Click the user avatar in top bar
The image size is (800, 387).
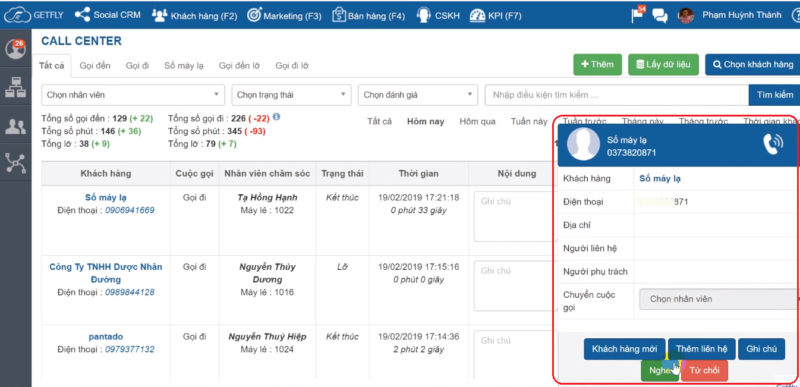pyautogui.click(x=686, y=15)
